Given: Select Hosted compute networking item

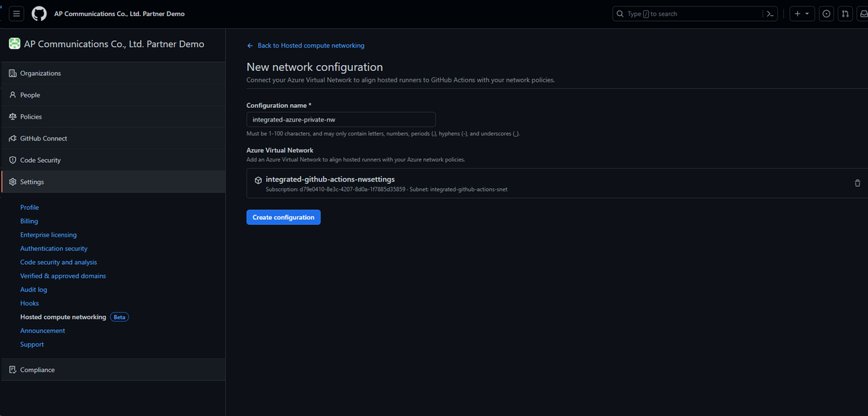Looking at the screenshot, I should [x=63, y=317].
